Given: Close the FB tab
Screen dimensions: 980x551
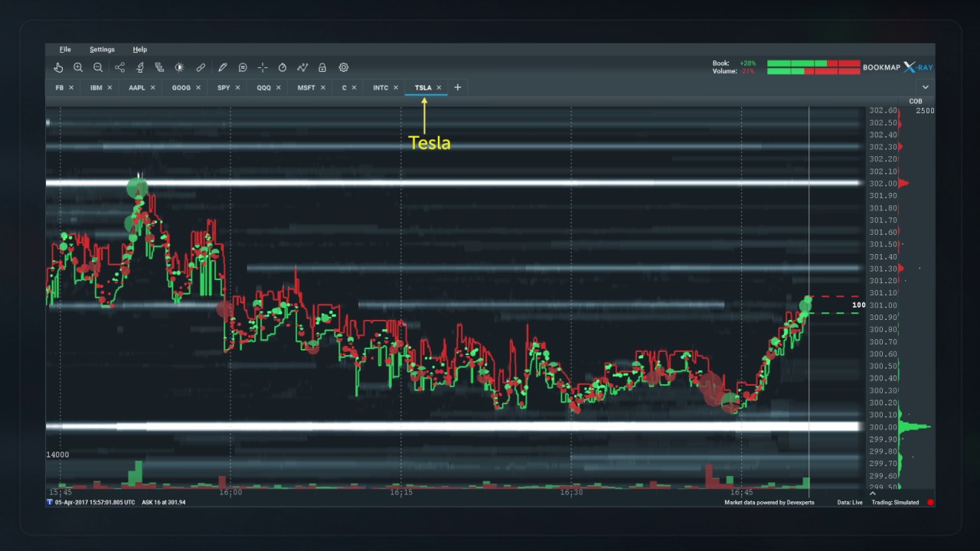Looking at the screenshot, I should [x=71, y=88].
